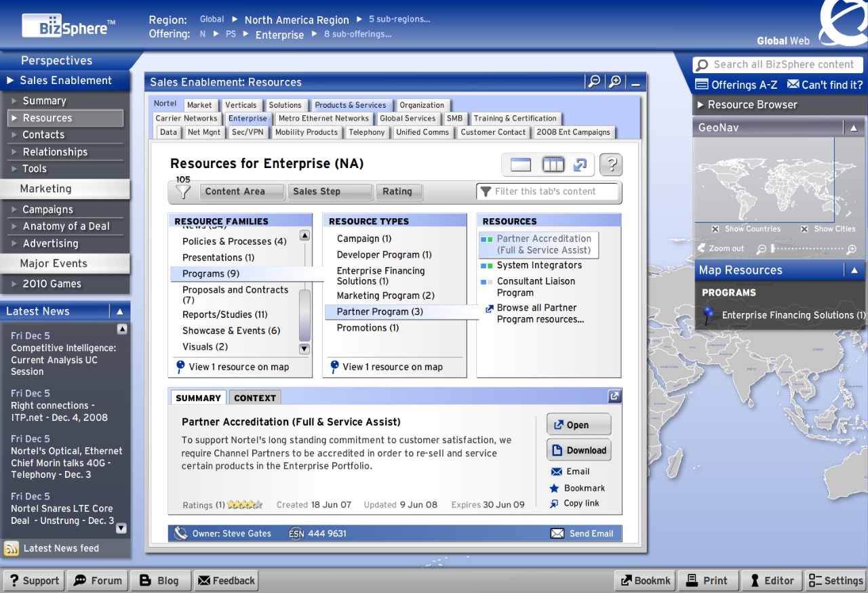Select Marketing Program (2) resource type
The width and height of the screenshot is (868, 593).
pos(386,295)
